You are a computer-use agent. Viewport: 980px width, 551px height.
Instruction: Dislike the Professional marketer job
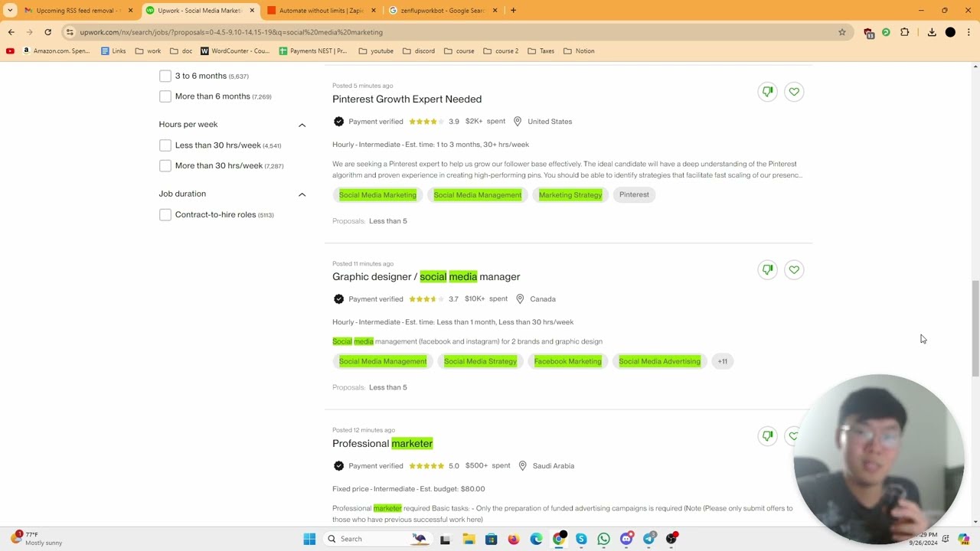point(767,436)
